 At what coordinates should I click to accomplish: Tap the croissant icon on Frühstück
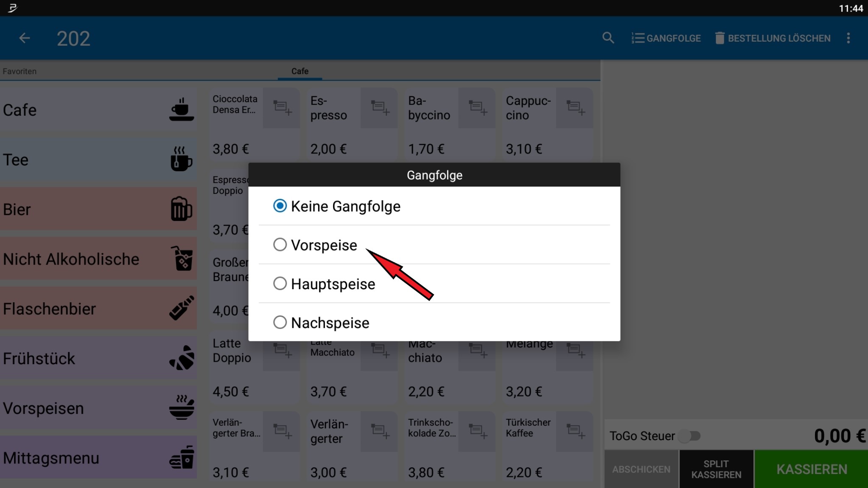tap(181, 357)
